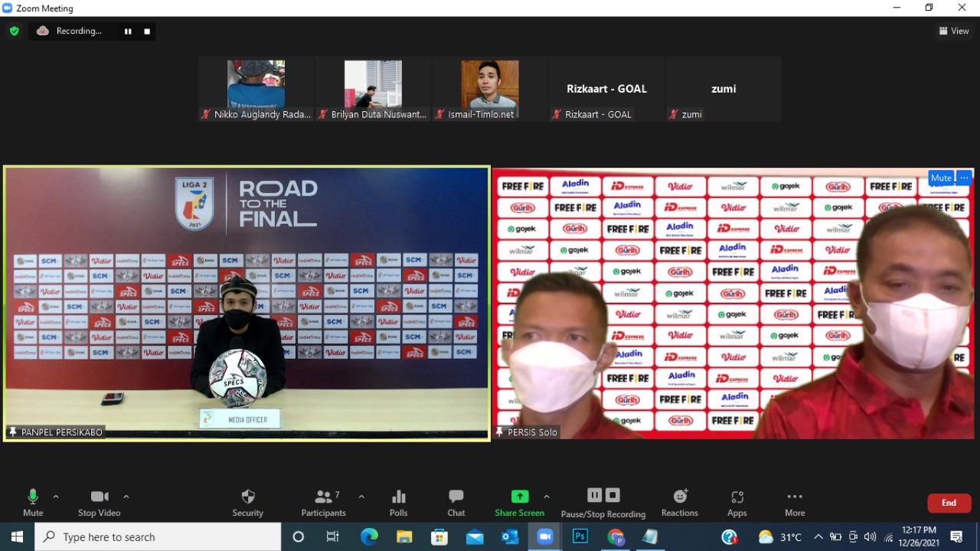Open the Participants list
This screenshot has height=551, width=980.
pyautogui.click(x=323, y=501)
